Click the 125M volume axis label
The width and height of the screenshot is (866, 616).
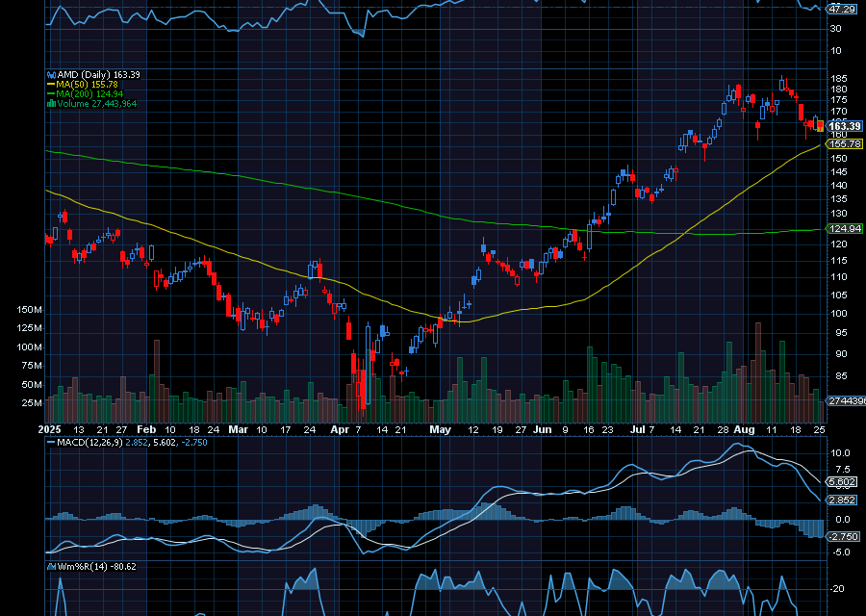point(29,328)
